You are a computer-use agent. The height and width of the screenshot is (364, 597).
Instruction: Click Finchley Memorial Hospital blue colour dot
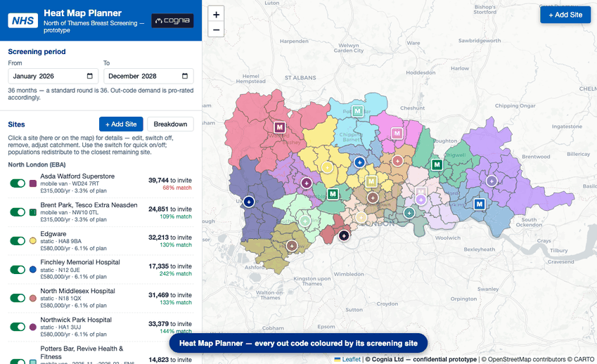tap(33, 270)
